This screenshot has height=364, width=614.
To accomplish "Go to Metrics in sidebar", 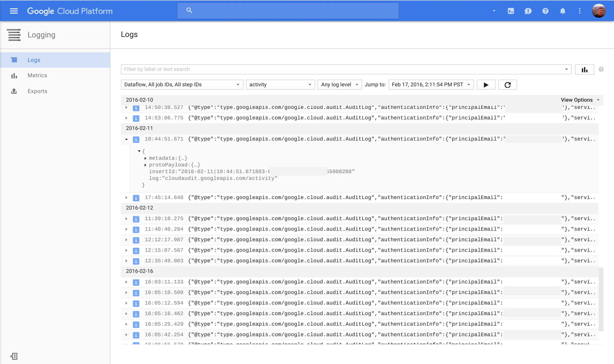I will pyautogui.click(x=37, y=76).
